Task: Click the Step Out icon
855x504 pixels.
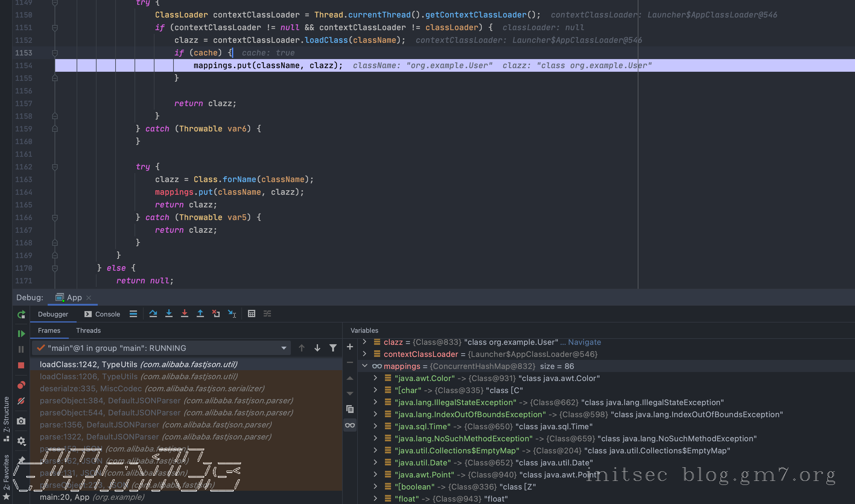Action: (x=200, y=314)
